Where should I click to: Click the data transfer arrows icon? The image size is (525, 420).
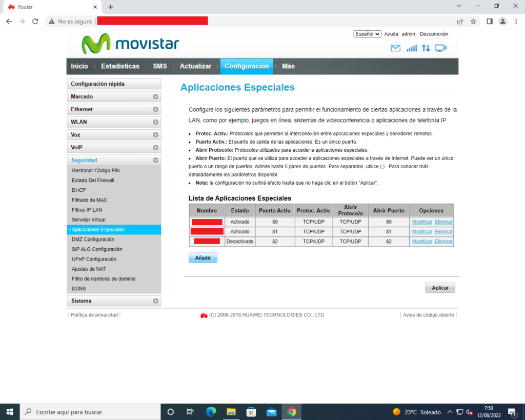click(426, 48)
